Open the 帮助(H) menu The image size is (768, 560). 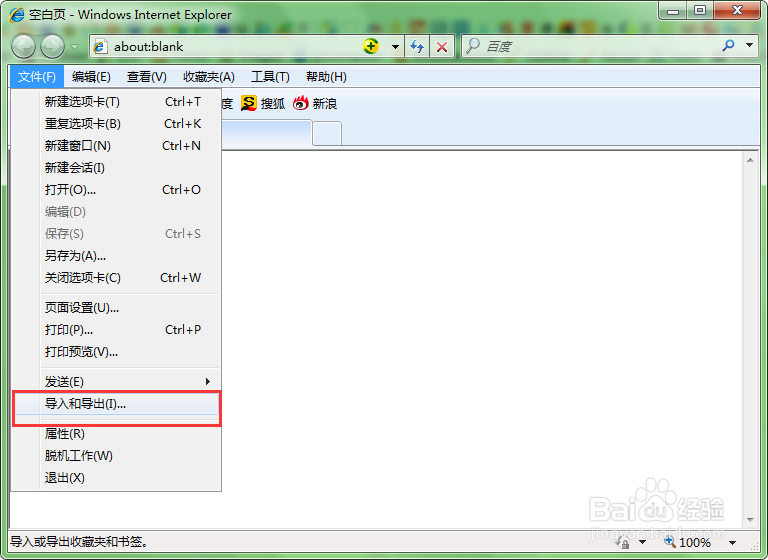point(326,77)
